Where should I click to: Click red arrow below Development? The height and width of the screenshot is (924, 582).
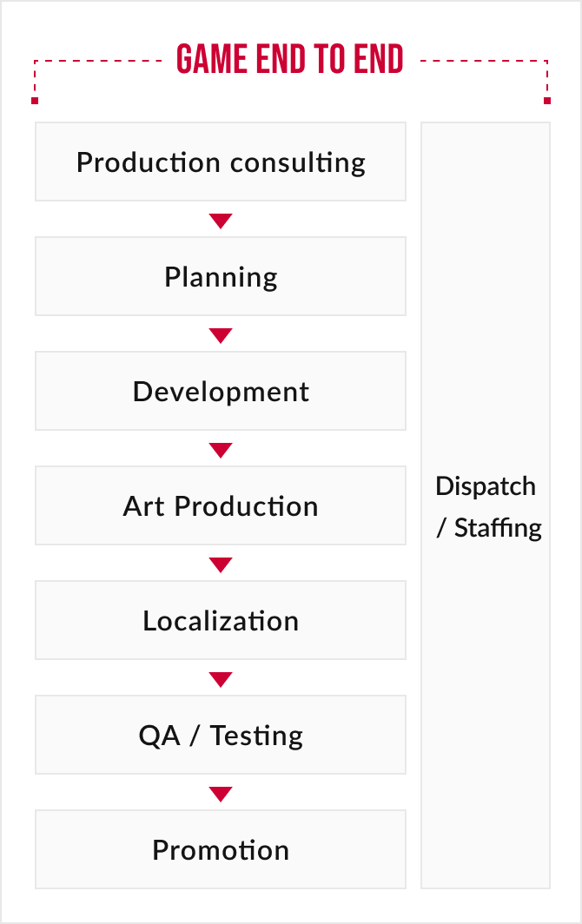221,450
